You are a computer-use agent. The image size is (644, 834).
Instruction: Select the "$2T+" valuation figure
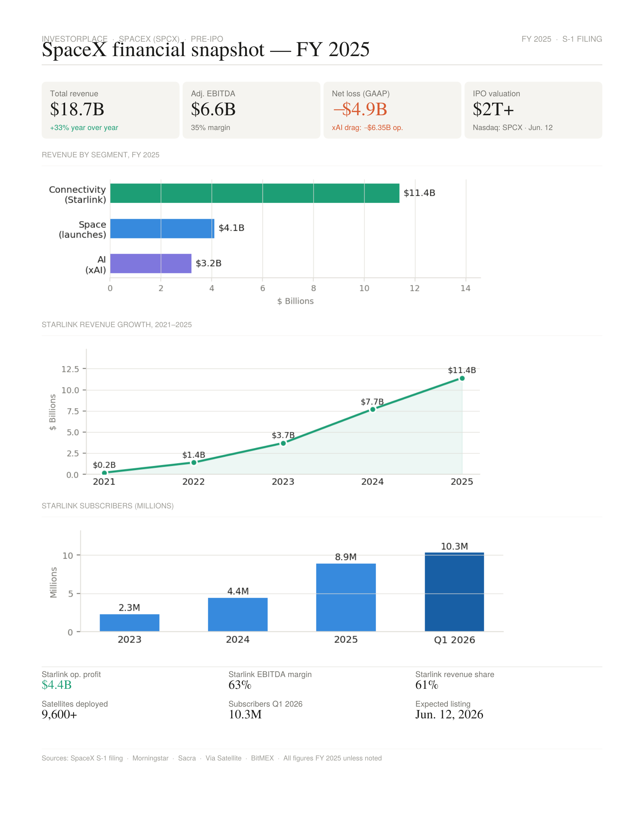coord(493,109)
